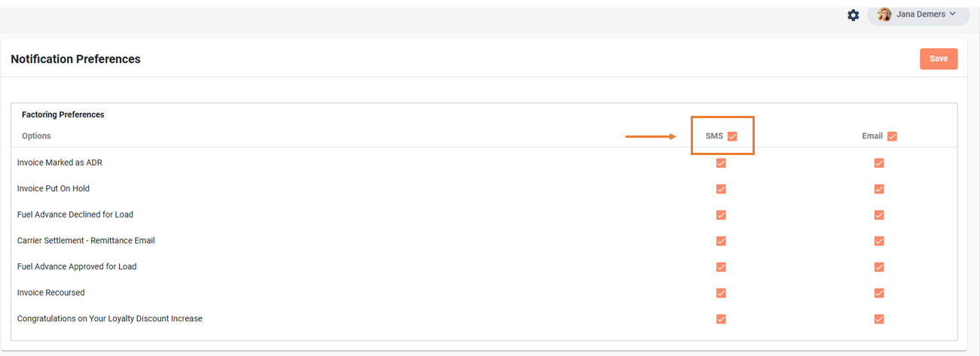Screen dimensions: 980x356
Task: Disable Email for Fuel Advance Approved
Action: pyautogui.click(x=878, y=266)
